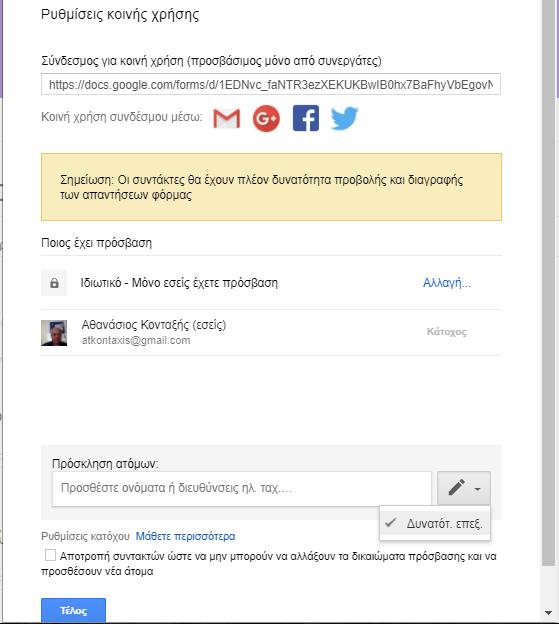The width and height of the screenshot is (559, 624).
Task: Click the atkontaxis@gmail.com owner entry
Action: (136, 341)
